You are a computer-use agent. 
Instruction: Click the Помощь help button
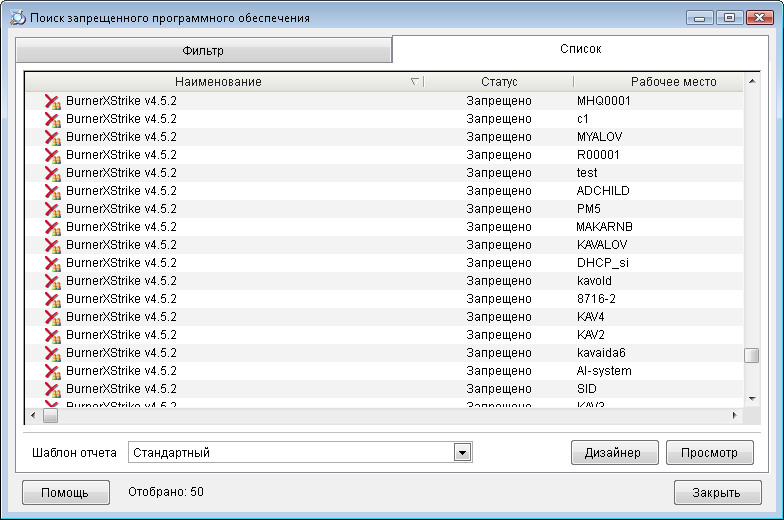tap(66, 492)
